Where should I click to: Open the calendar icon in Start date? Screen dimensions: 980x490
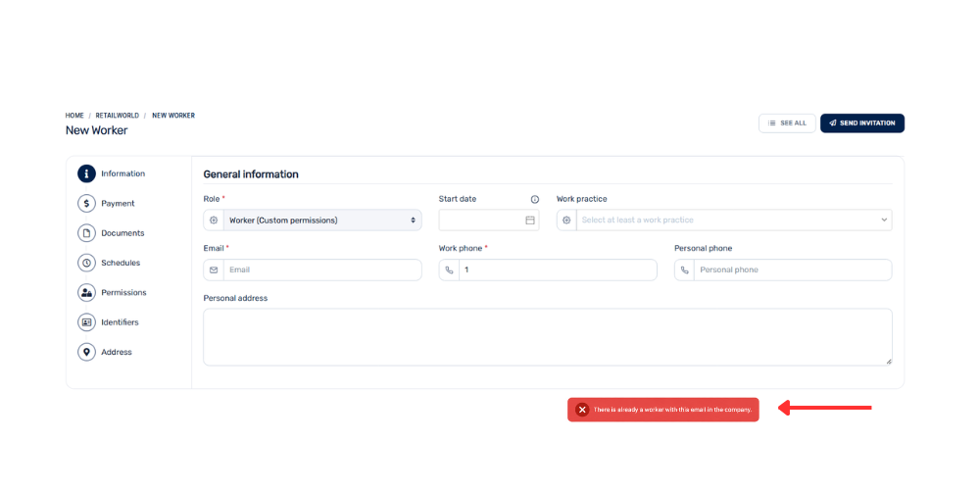(530, 220)
